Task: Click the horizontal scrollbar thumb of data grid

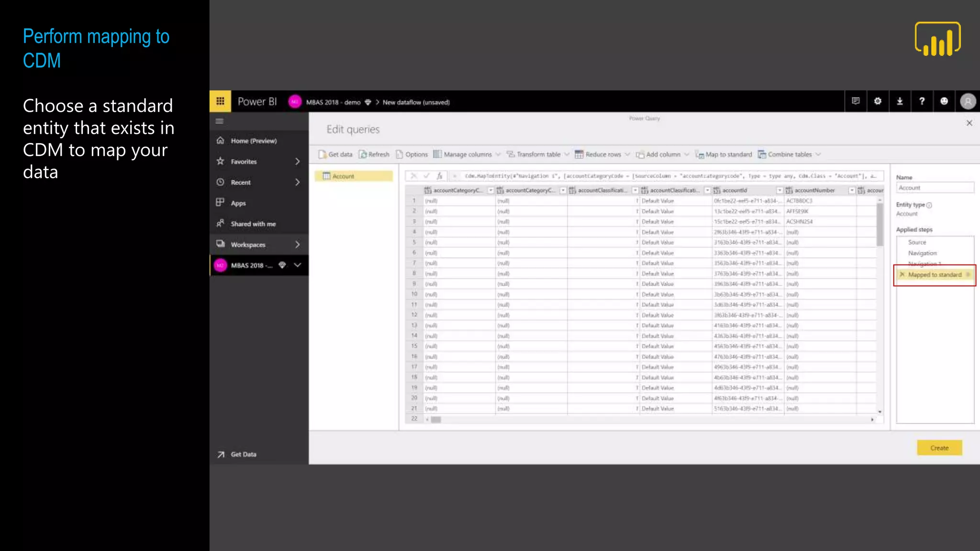Action: [435, 419]
